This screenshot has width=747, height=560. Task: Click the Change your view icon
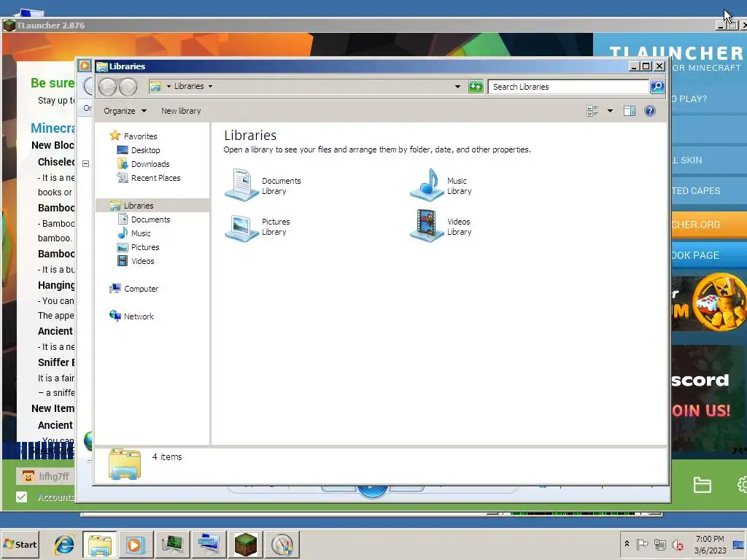click(592, 111)
